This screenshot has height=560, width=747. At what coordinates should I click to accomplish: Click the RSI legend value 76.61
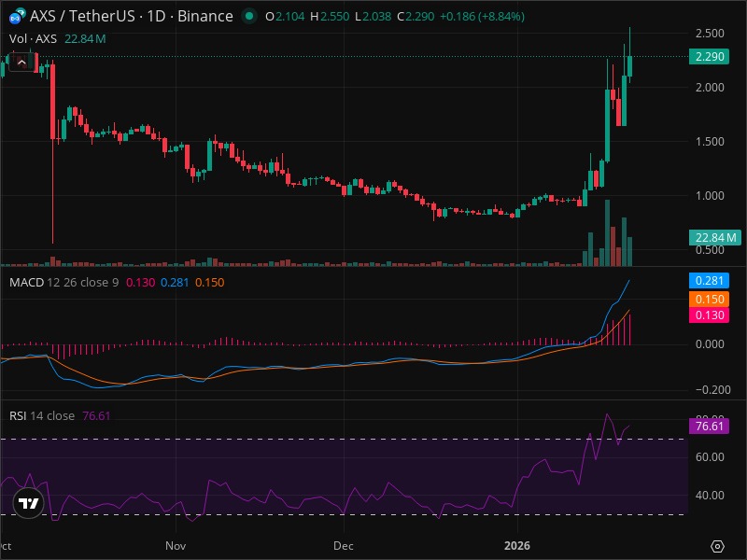click(x=96, y=415)
